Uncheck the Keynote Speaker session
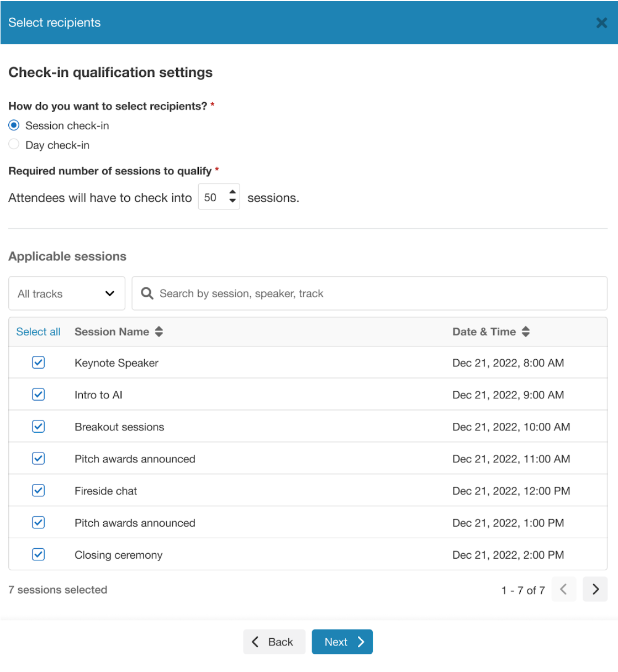 tap(38, 363)
